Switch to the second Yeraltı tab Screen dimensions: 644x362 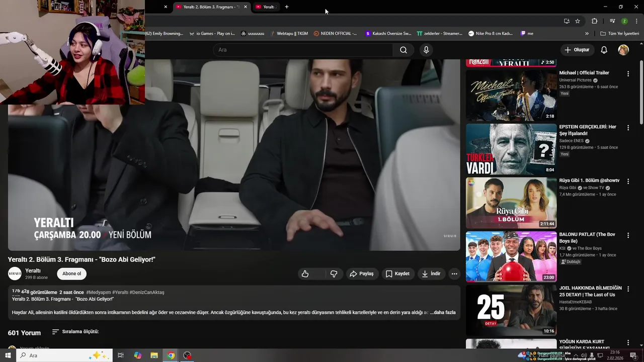(265, 7)
